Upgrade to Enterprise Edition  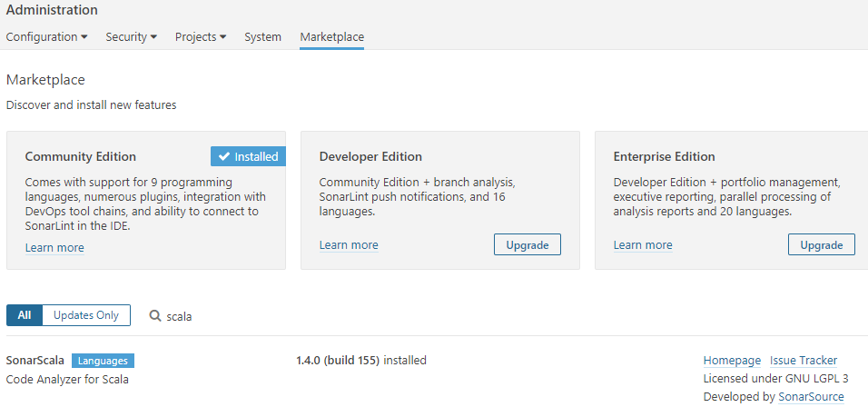click(x=822, y=244)
